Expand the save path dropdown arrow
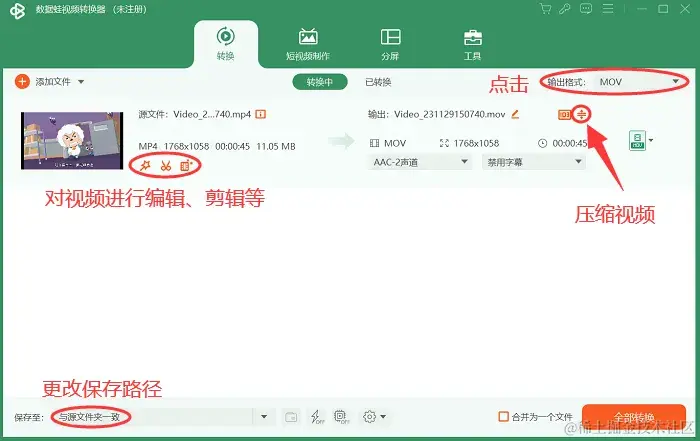Image resolution: width=700 pixels, height=441 pixels. point(264,417)
